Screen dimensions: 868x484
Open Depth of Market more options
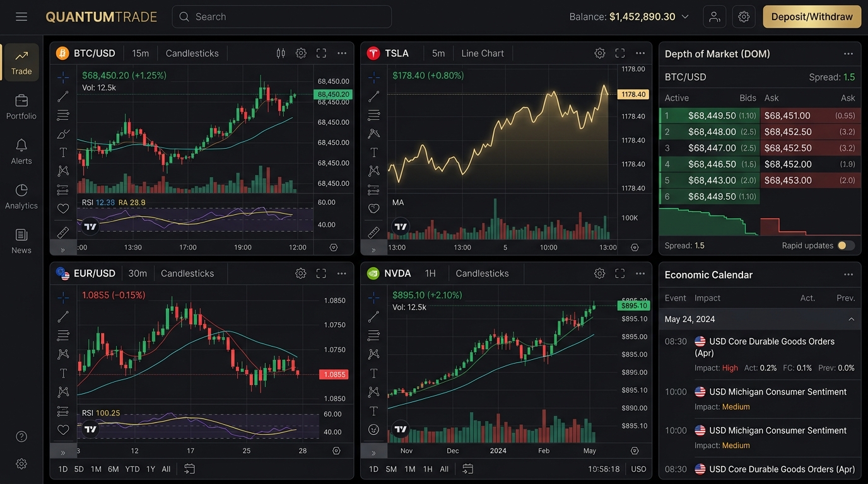(848, 54)
